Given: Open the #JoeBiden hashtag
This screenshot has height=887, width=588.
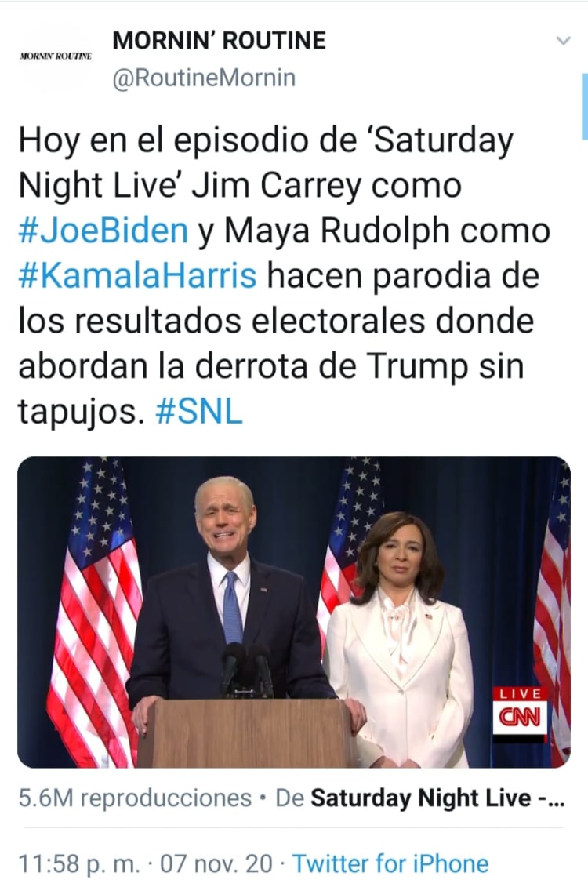Looking at the screenshot, I should point(103,231).
